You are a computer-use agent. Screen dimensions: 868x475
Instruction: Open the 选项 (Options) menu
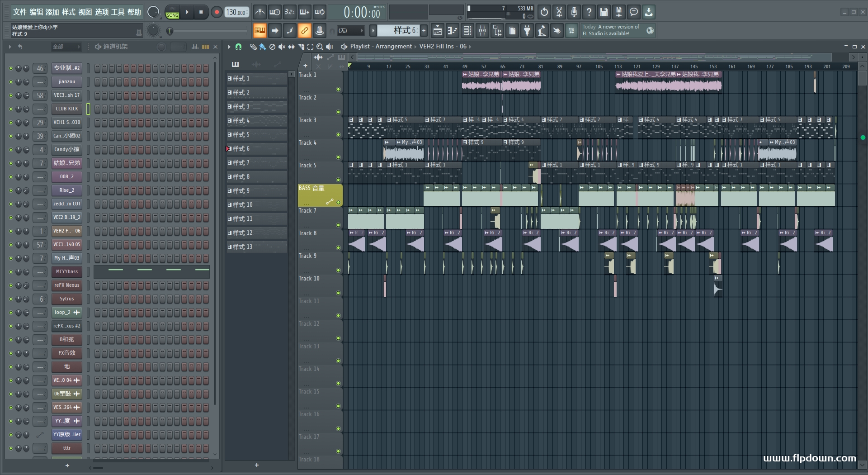(x=102, y=12)
